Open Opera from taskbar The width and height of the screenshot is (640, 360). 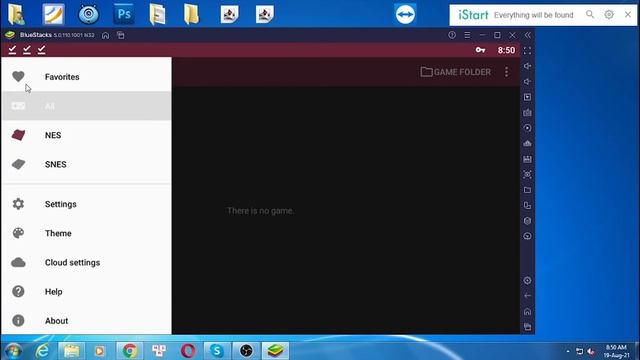tap(188, 351)
